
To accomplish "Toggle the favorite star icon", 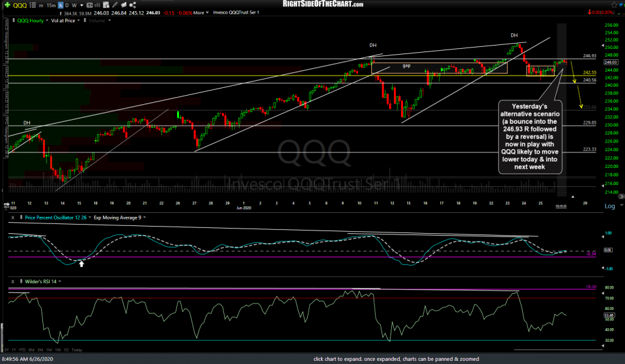I will pyautogui.click(x=614, y=5).
